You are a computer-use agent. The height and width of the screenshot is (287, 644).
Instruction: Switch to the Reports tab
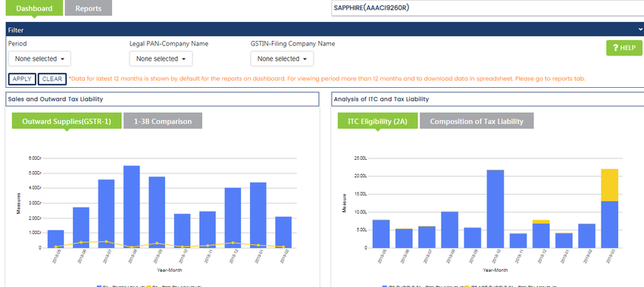click(89, 8)
